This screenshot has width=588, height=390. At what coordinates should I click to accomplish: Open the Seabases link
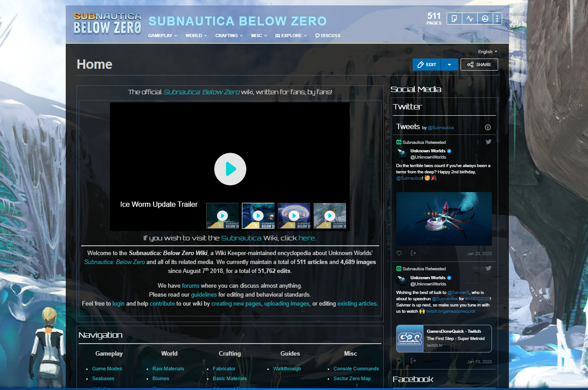click(x=103, y=378)
